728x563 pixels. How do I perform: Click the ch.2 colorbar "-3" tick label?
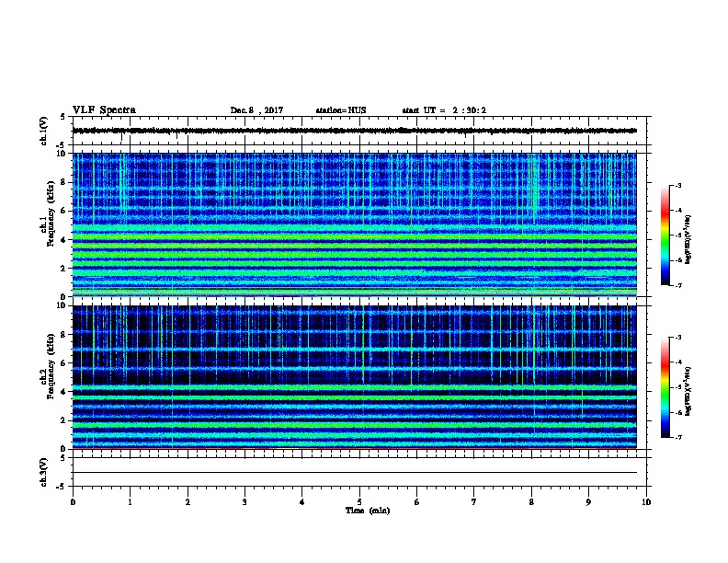(x=677, y=338)
